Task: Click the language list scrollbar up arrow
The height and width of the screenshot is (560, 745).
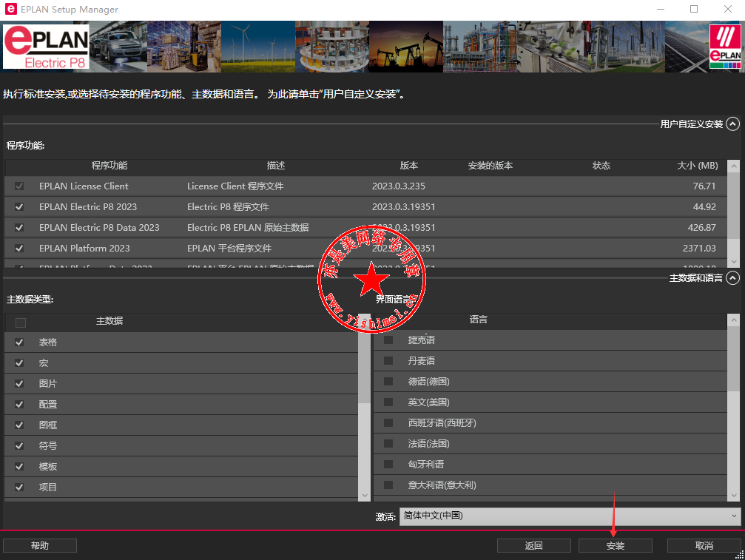Action: pyautogui.click(x=734, y=320)
